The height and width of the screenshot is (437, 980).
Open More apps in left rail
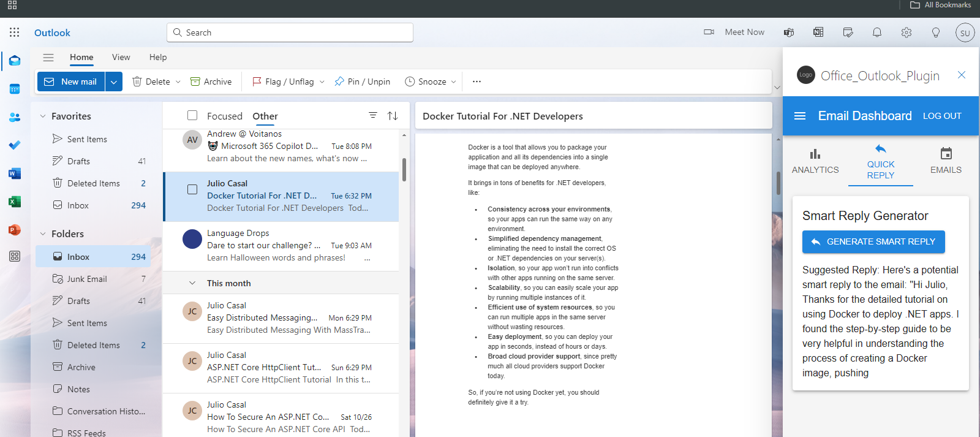pos(15,256)
